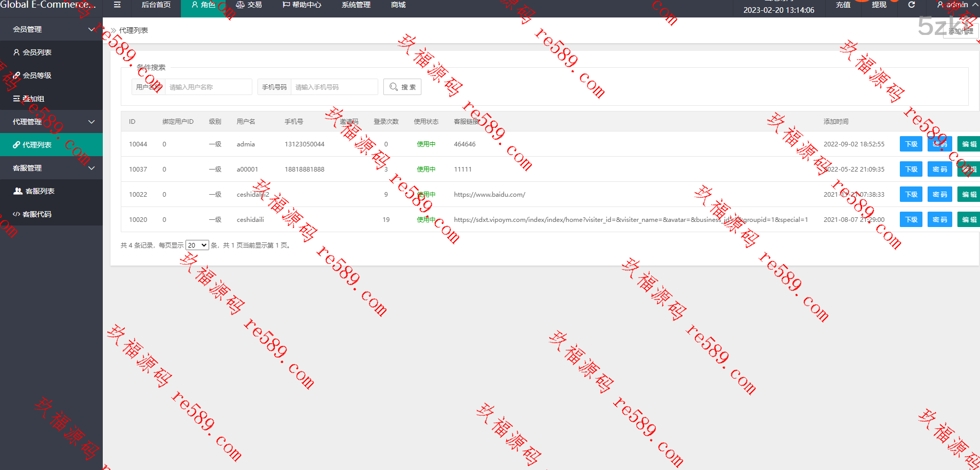
Task: Open 会员等级 in the sidebar
Action: 36,76
